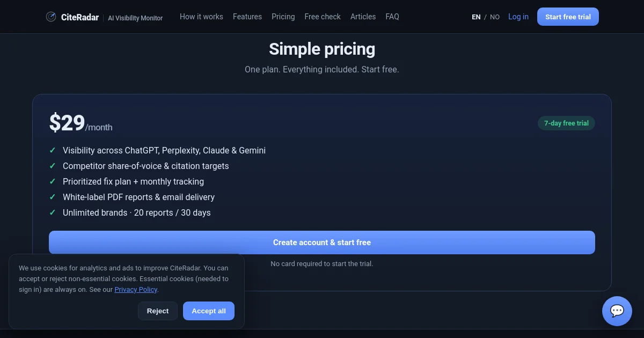Click Create account & start free
Viewport: 644px width, 338px height.
pos(322,243)
